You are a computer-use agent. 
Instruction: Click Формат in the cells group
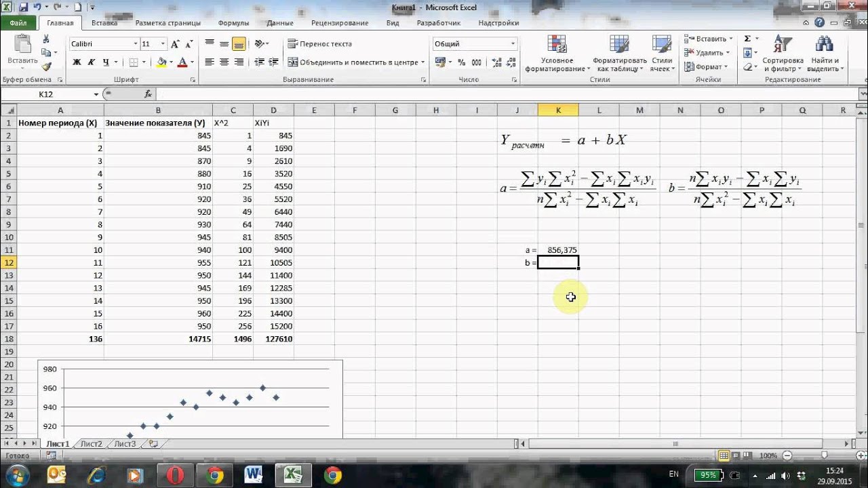pyautogui.click(x=707, y=67)
